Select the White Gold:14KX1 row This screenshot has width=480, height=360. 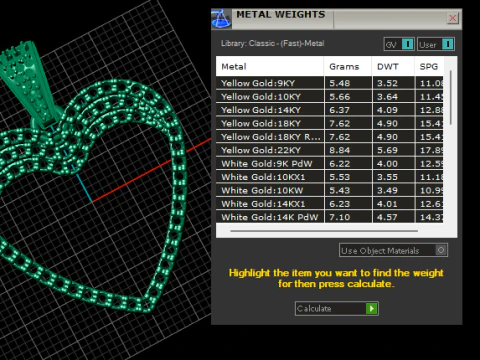(330, 204)
